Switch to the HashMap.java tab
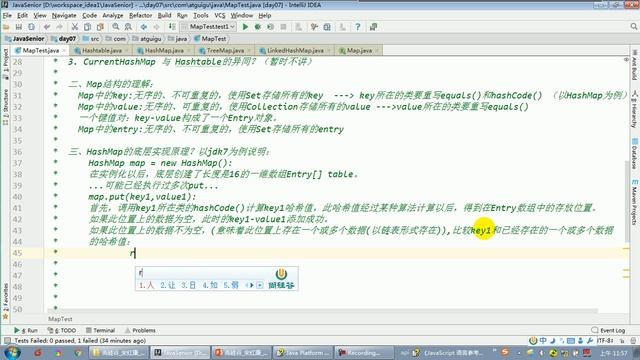Image resolution: width=640 pixels, height=360 pixels. point(164,51)
